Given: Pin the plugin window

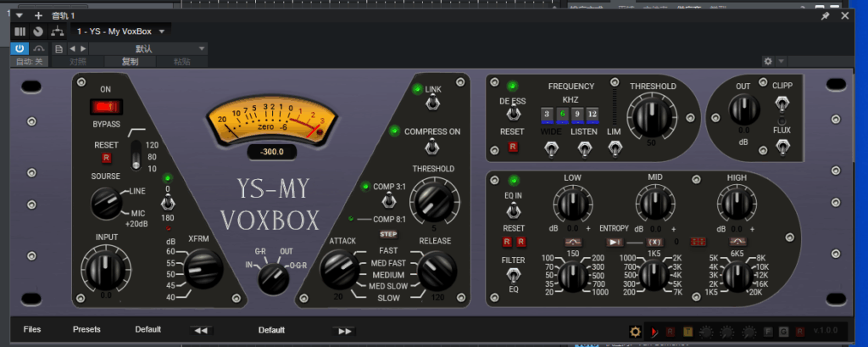Looking at the screenshot, I should pyautogui.click(x=826, y=16).
